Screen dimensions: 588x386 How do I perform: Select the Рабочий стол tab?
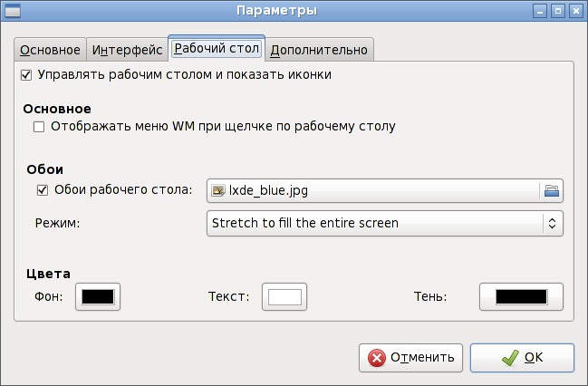click(217, 48)
